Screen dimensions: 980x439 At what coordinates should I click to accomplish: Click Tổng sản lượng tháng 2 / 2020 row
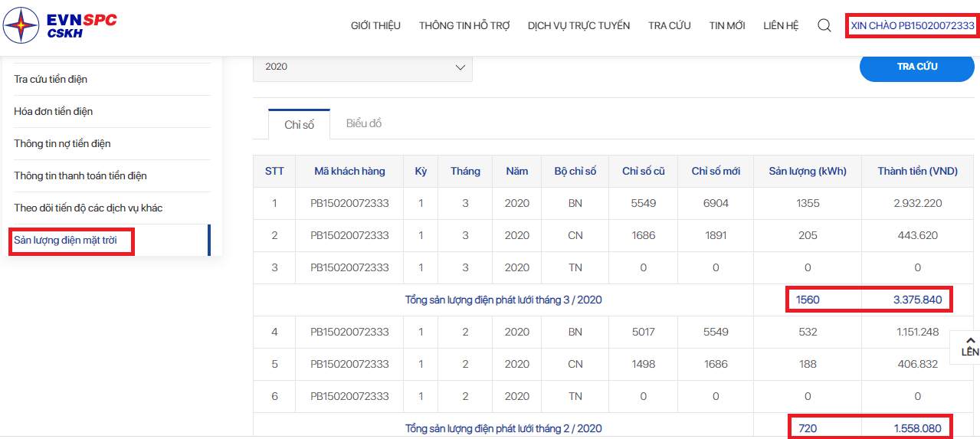click(503, 428)
